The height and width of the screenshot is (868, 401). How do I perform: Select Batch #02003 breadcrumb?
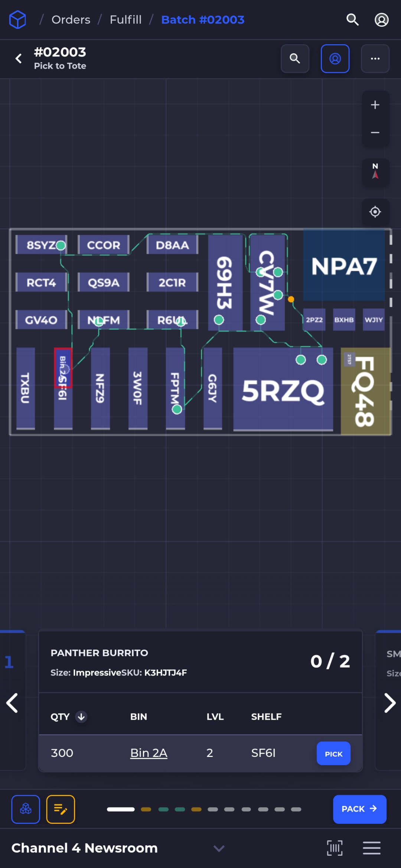(203, 20)
